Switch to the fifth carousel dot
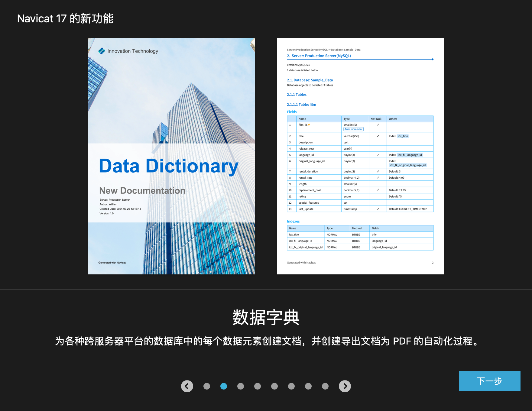The image size is (532, 411). coord(274,386)
